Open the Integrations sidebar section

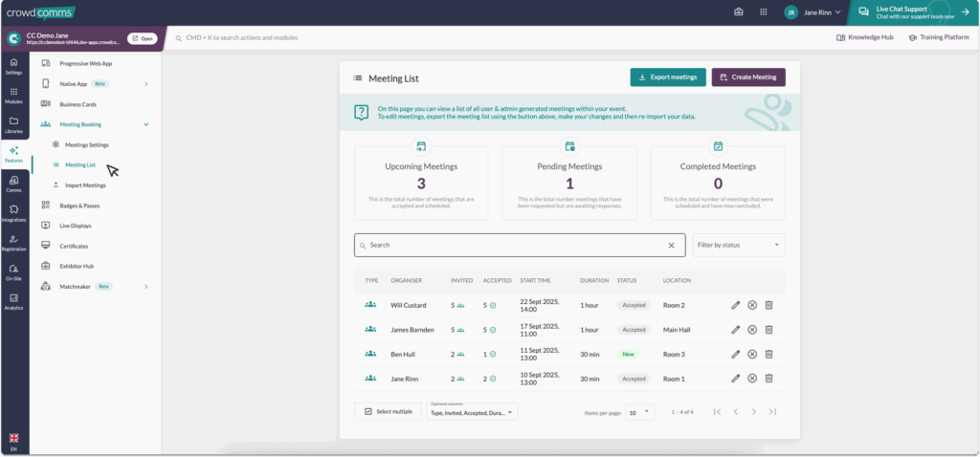13,213
